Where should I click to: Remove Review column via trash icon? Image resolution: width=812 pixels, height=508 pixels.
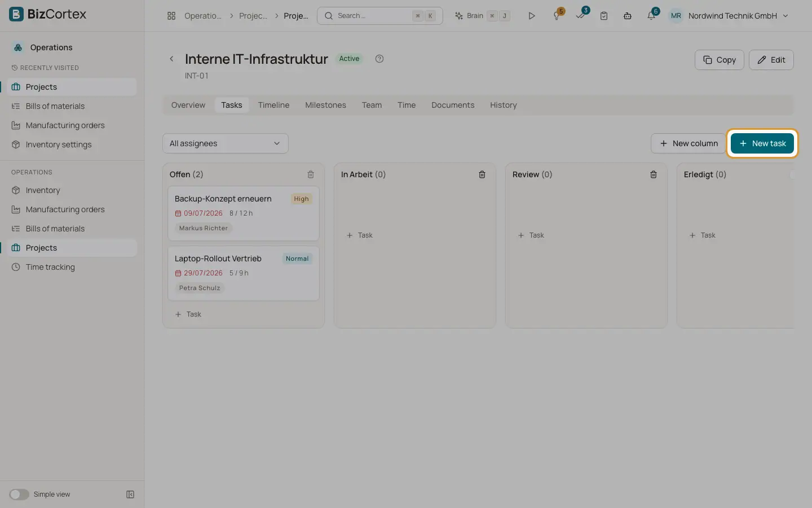[654, 174]
